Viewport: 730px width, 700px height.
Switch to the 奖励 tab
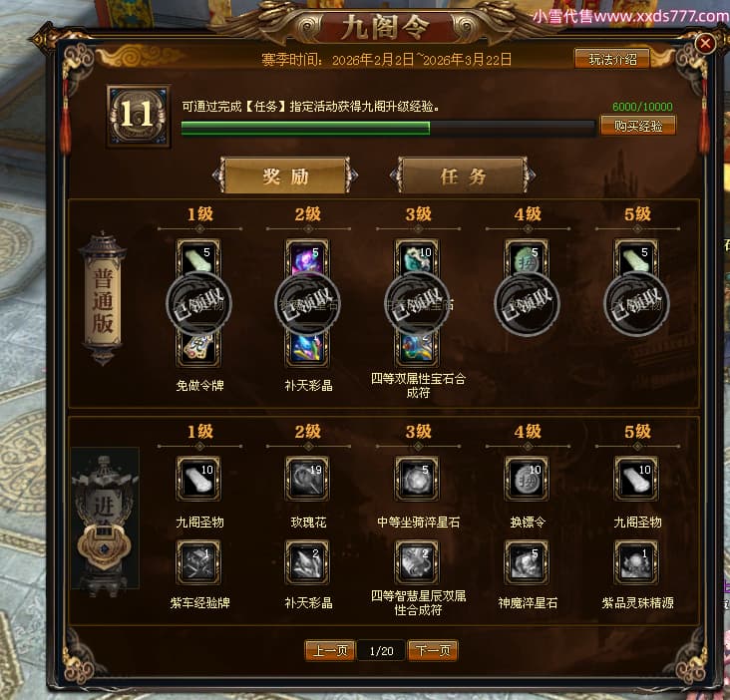pos(285,175)
